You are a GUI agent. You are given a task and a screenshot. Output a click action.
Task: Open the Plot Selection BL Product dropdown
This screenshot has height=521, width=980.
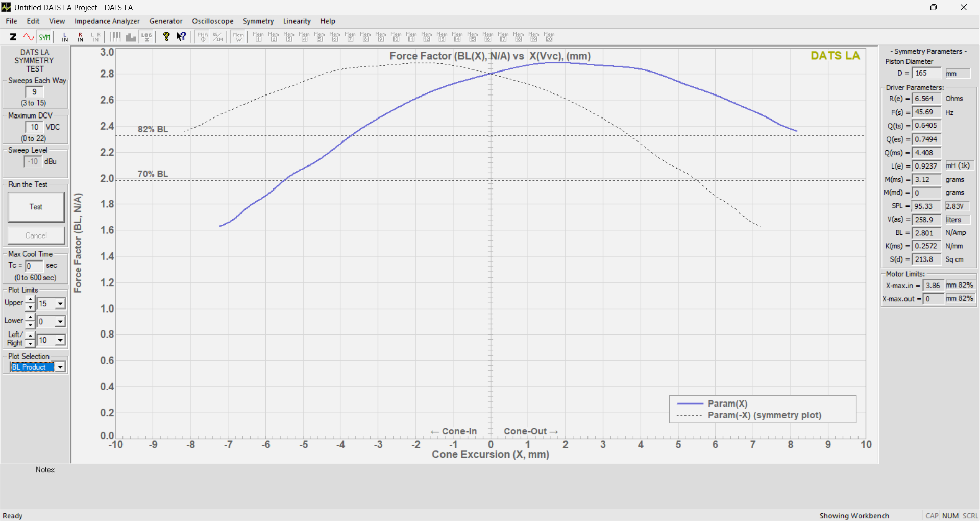coord(60,367)
